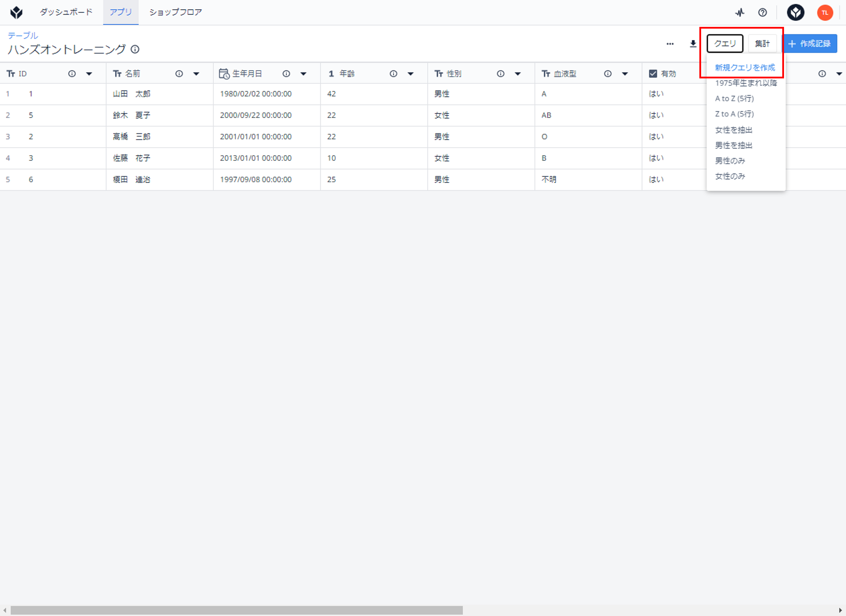846x616 pixels.
Task: Click the name cell 鈴木 夏子
Action: coord(159,115)
